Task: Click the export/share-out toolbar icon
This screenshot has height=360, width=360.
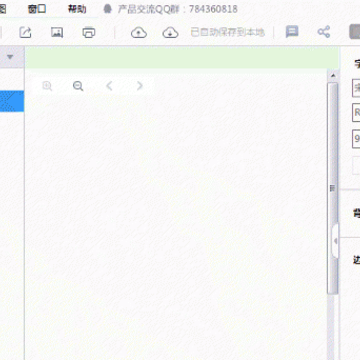Action: pos(25,32)
